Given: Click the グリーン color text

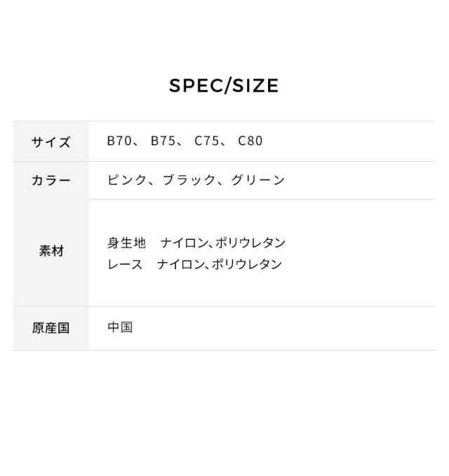Looking at the screenshot, I should pos(258,180).
